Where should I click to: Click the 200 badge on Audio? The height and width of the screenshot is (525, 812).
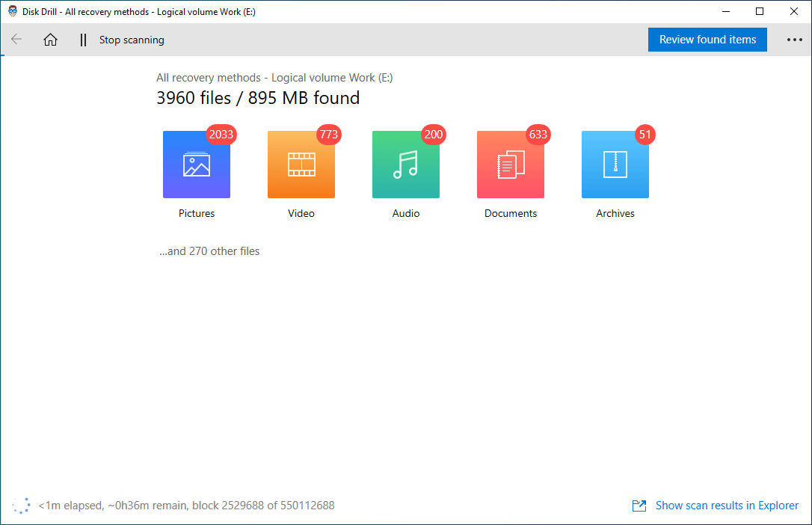[434, 135]
